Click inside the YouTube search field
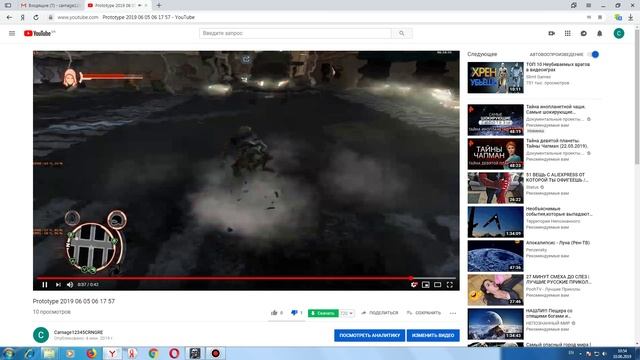Viewport: 640px width, 360px height. (x=295, y=33)
